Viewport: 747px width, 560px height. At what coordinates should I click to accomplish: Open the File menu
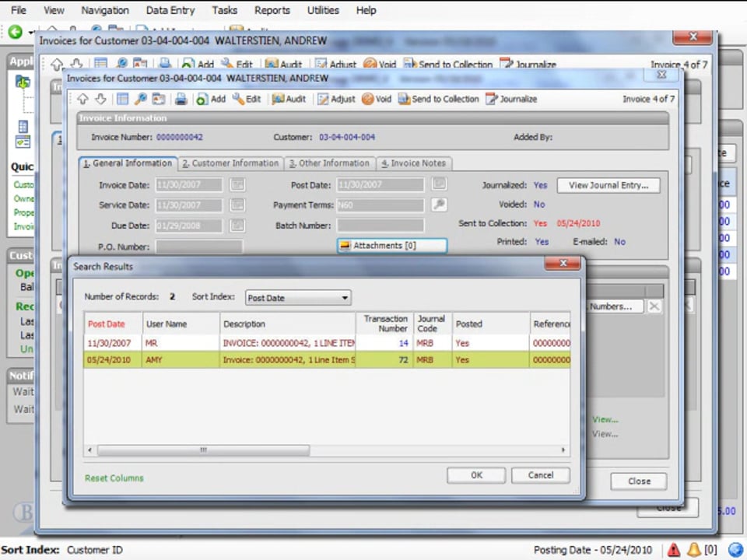tap(19, 10)
